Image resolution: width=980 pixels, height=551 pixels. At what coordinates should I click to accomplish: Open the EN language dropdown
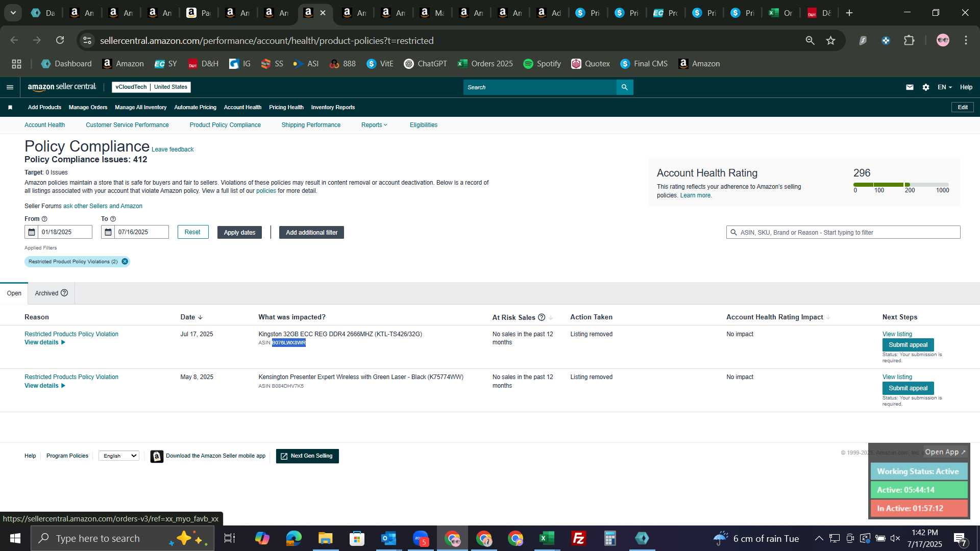(944, 87)
